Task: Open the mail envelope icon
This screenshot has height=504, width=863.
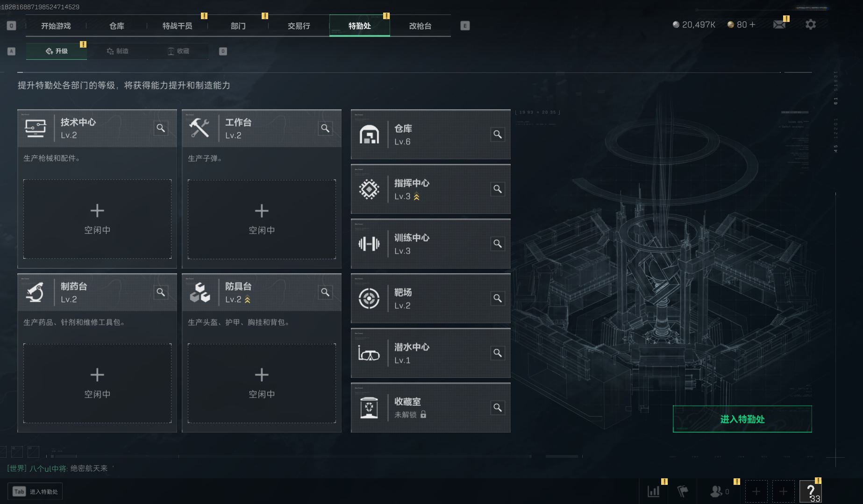Action: (x=779, y=25)
